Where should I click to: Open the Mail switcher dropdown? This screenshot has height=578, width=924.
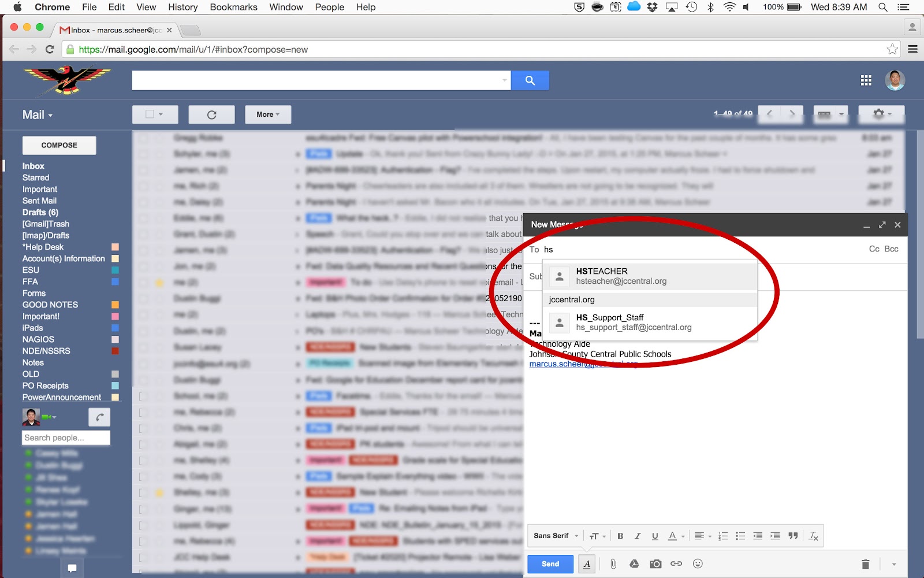point(38,114)
